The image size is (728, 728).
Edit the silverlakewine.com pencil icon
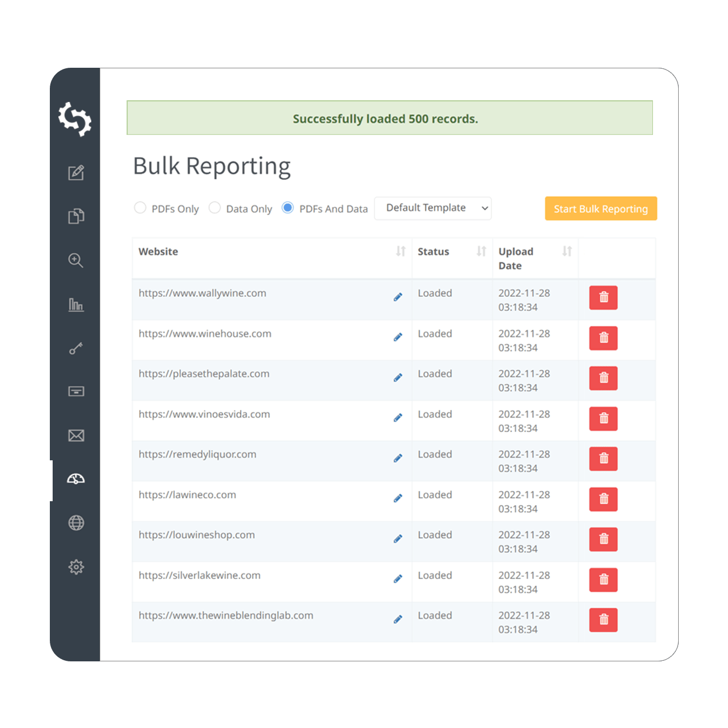398,580
